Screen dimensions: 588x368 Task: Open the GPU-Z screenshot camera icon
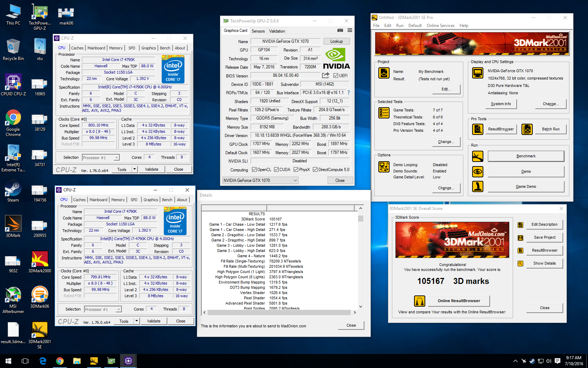coord(340,30)
